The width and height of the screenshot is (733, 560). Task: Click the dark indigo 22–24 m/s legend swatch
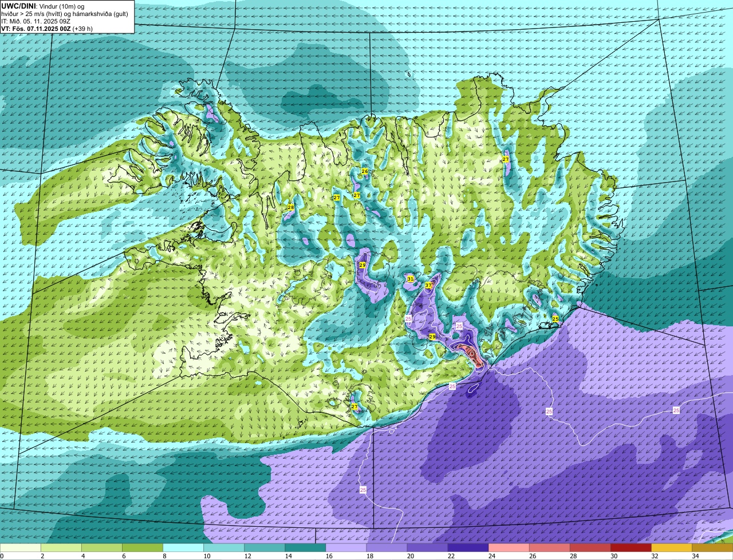coord(468,548)
